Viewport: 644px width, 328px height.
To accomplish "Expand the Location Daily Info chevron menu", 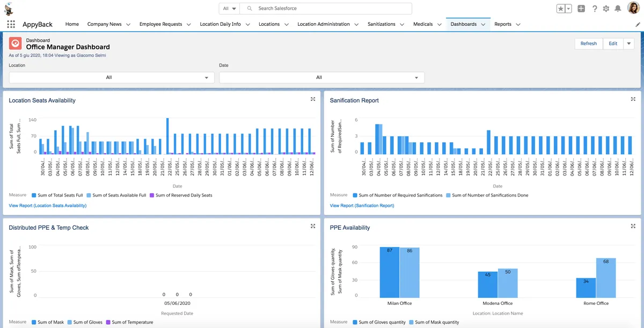I will [x=247, y=24].
